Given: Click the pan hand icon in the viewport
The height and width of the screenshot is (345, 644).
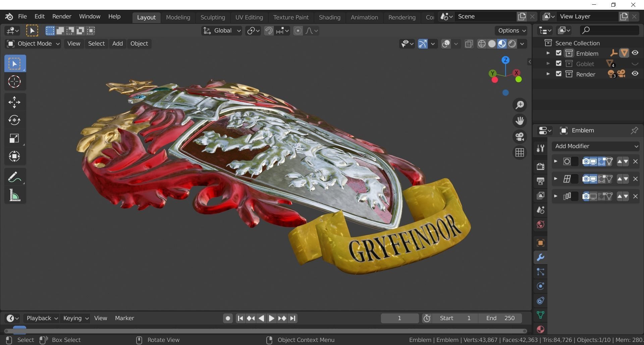Looking at the screenshot, I should (520, 121).
